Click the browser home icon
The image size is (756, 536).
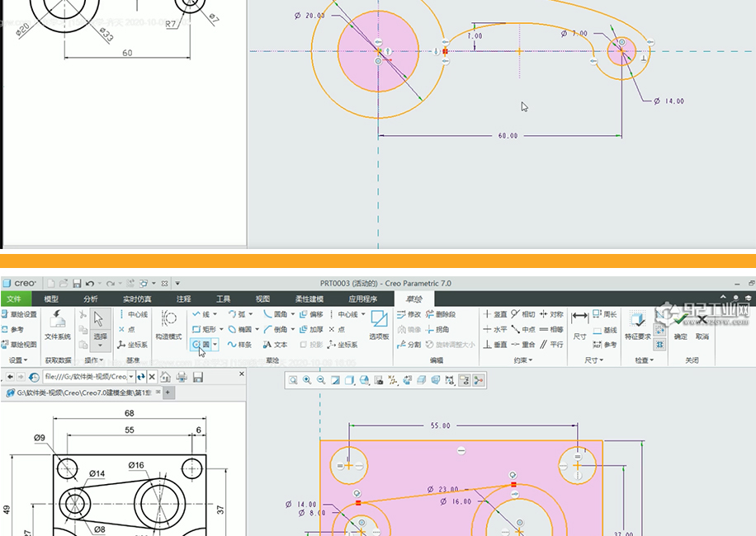point(165,377)
